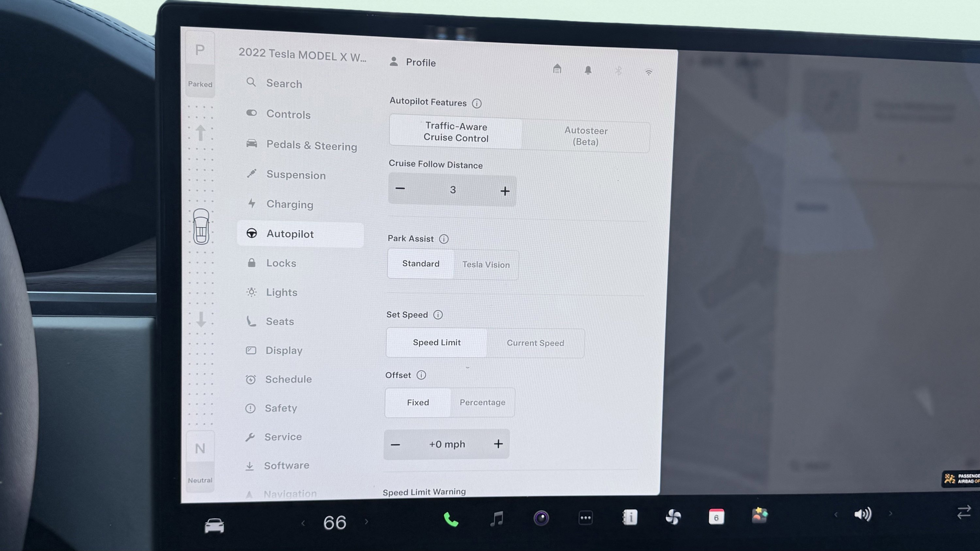The image size is (980, 551).
Task: Increase volume with right chevron
Action: [x=890, y=513]
